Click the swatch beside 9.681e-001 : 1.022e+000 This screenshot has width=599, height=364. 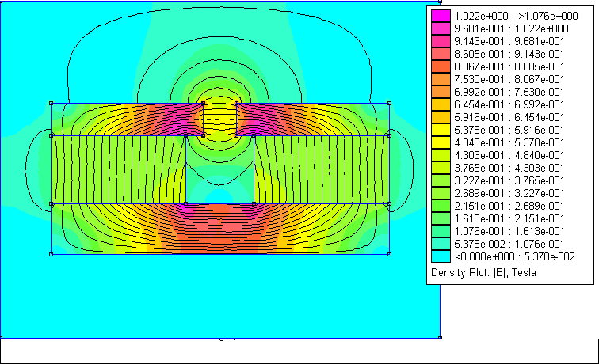441,28
